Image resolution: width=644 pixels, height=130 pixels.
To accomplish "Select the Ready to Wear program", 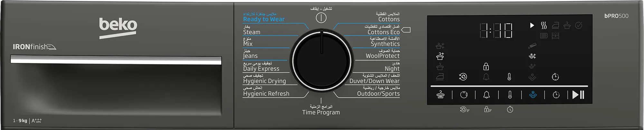I will click(x=264, y=19).
